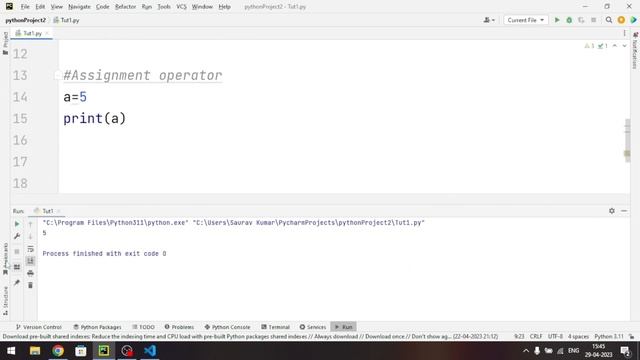Open Visual Studio Code from taskbar

tap(150, 351)
